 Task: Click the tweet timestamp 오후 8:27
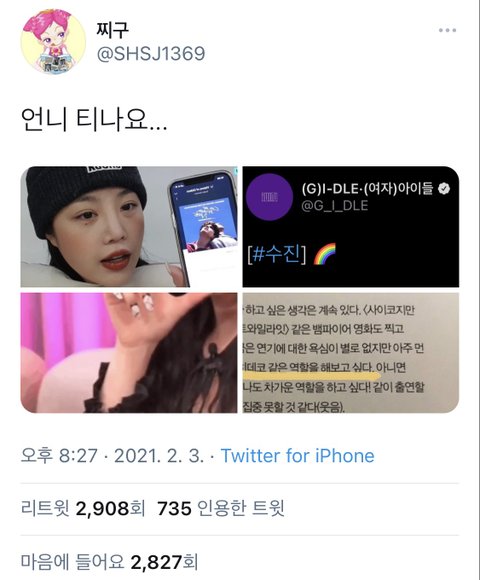click(x=59, y=456)
